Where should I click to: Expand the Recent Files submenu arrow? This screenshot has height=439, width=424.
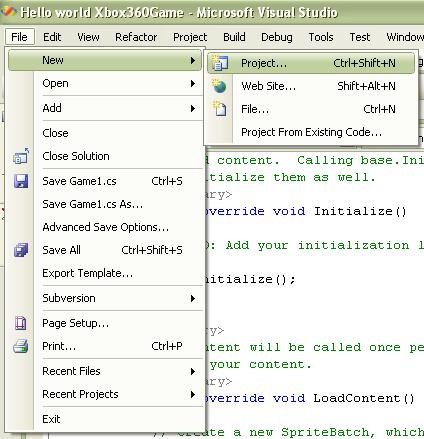click(x=193, y=371)
